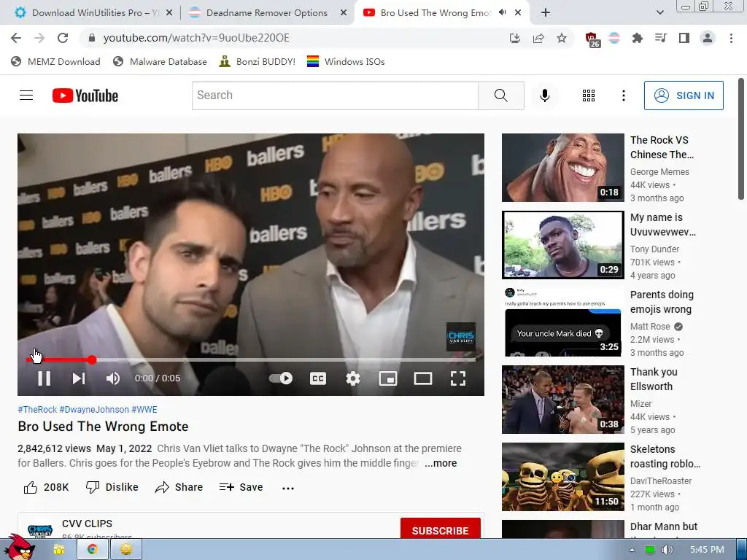Go to YouTube home via logo

click(85, 96)
